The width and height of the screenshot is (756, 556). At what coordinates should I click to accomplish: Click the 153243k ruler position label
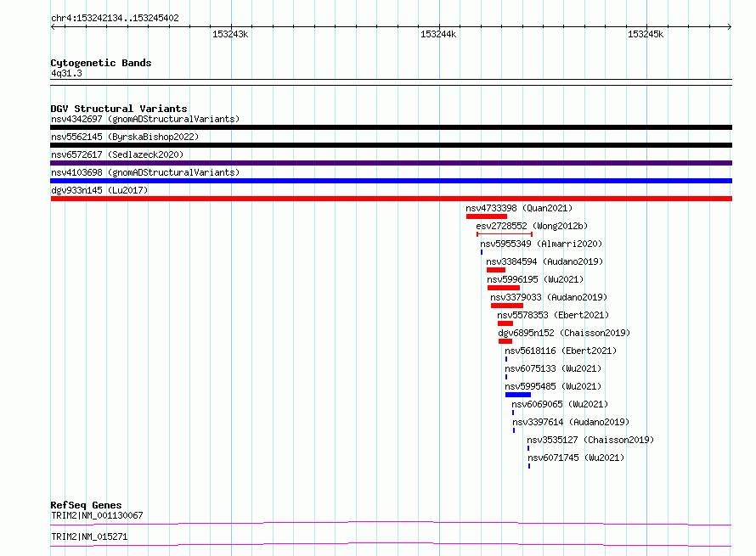click(230, 34)
